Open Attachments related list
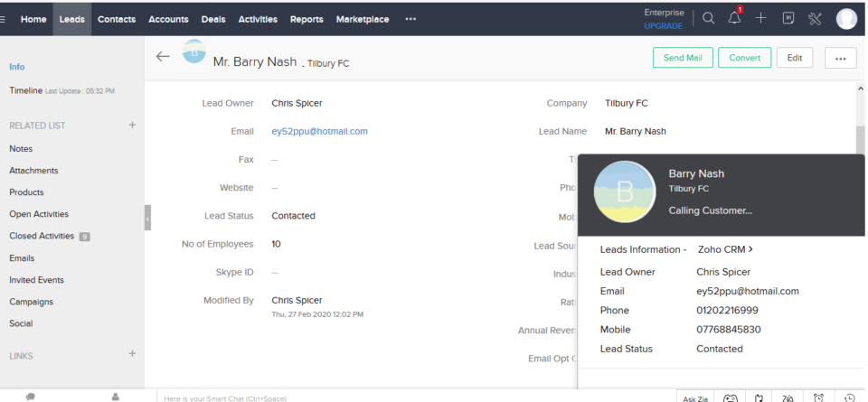The width and height of the screenshot is (868, 402). coord(33,171)
